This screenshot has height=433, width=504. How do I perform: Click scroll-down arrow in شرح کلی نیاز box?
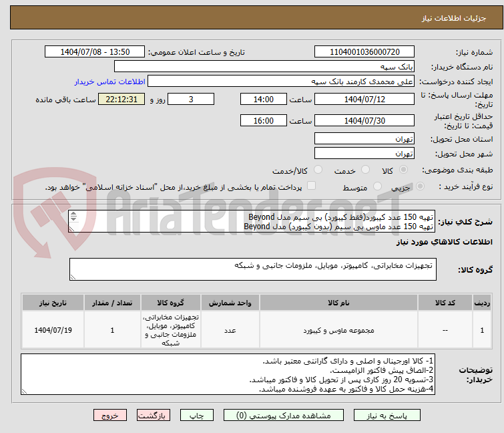click(73, 219)
